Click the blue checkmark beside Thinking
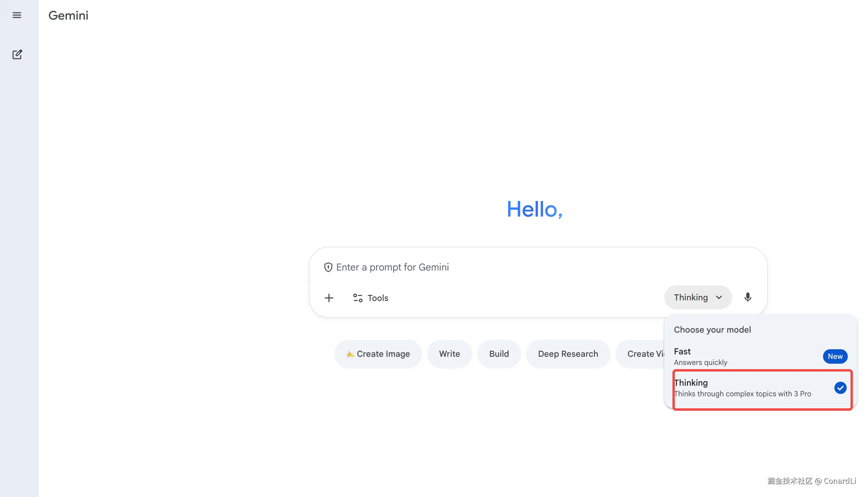This screenshot has width=868, height=497. pyautogui.click(x=840, y=388)
